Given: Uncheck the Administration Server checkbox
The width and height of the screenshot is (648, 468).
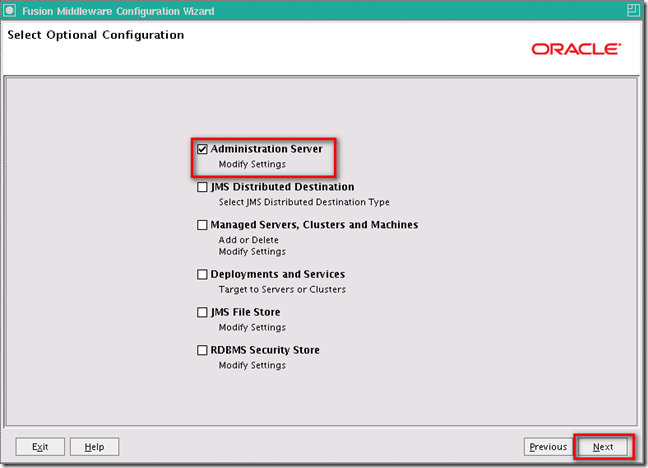Looking at the screenshot, I should 202,149.
